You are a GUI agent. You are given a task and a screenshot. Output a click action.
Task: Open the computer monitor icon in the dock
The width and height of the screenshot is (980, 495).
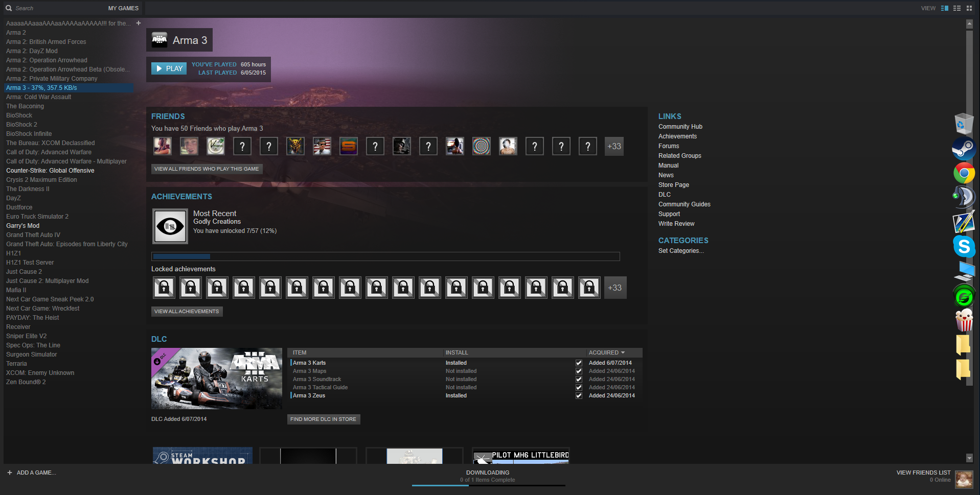point(964,271)
